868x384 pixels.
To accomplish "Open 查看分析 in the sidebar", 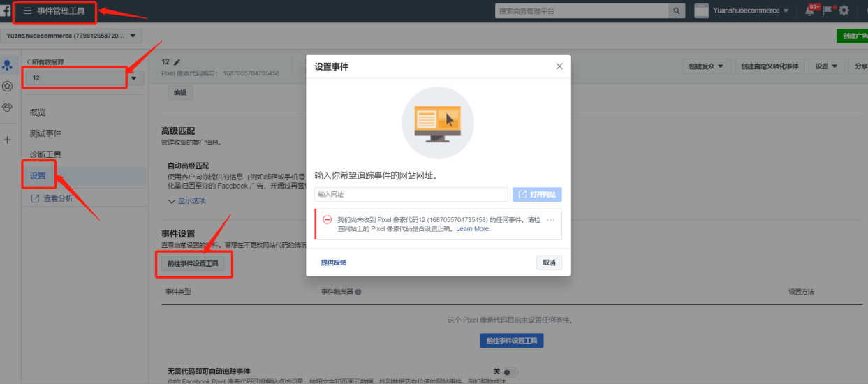I will [x=52, y=198].
